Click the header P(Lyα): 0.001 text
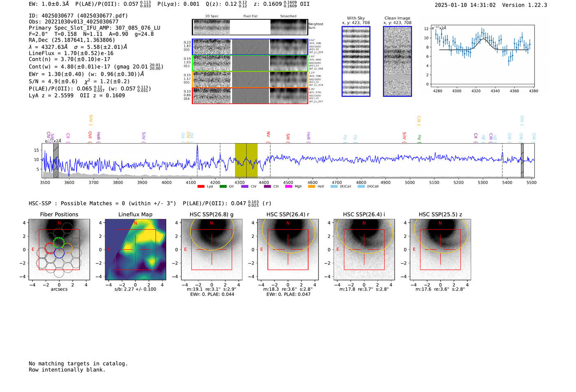 click(179, 4)
